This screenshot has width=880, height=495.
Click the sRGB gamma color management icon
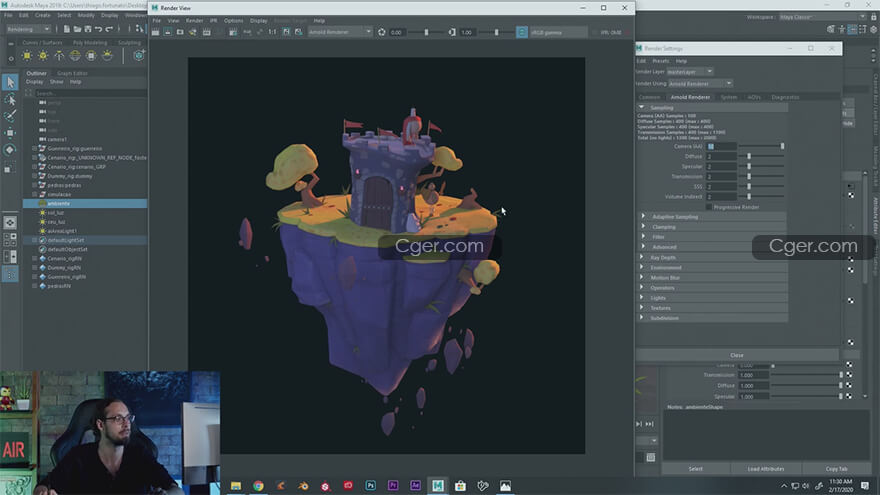pos(523,32)
